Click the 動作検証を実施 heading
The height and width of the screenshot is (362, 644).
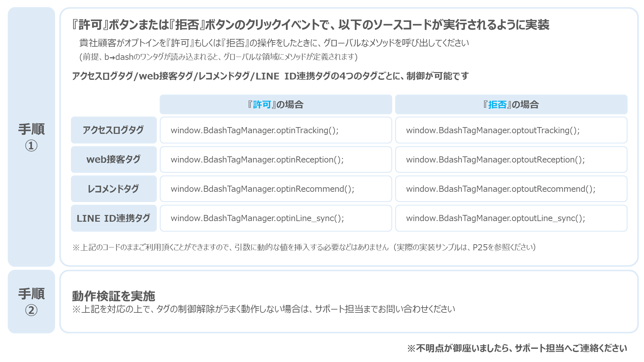[x=113, y=296]
